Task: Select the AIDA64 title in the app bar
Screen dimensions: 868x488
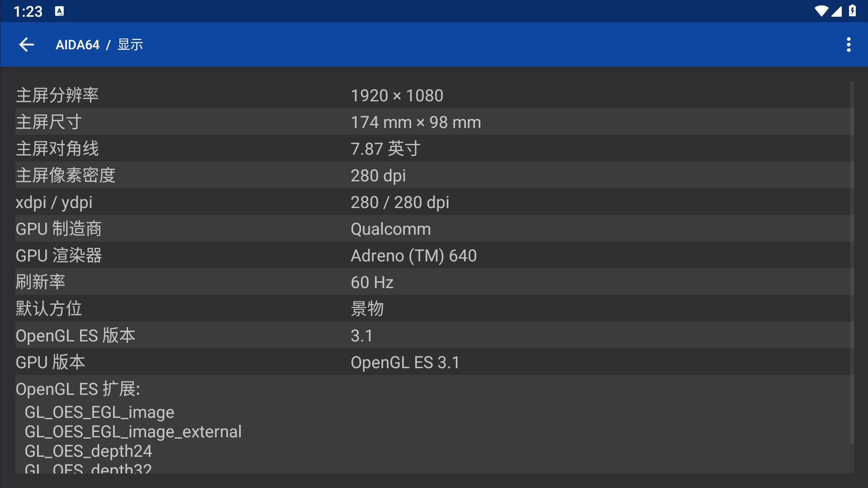Action: click(77, 44)
